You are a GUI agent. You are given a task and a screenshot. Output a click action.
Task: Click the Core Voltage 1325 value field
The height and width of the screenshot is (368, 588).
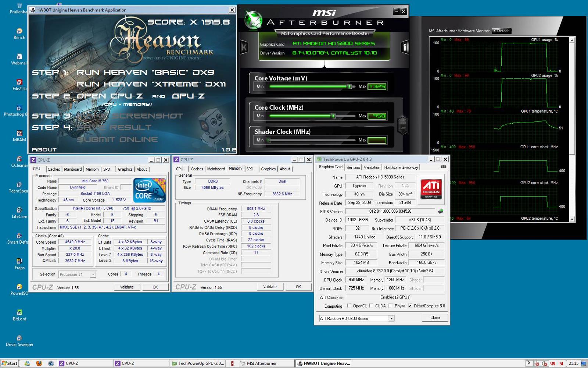point(377,86)
